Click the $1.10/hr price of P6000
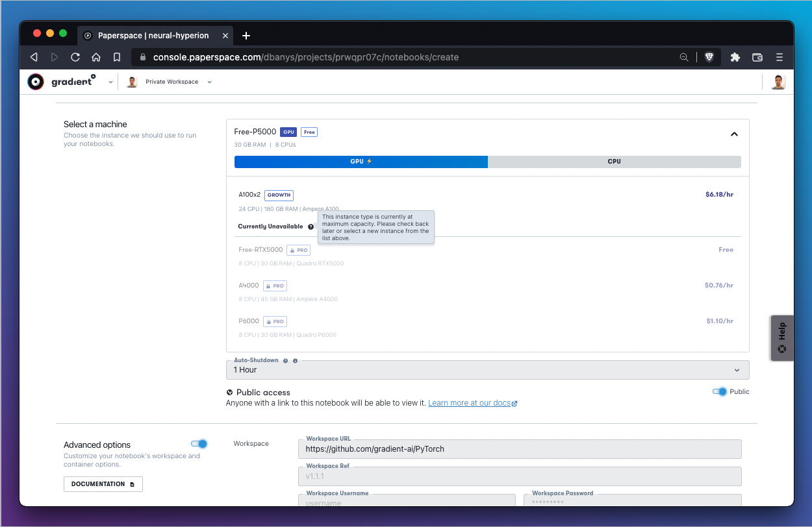The width and height of the screenshot is (812, 527). tap(720, 321)
